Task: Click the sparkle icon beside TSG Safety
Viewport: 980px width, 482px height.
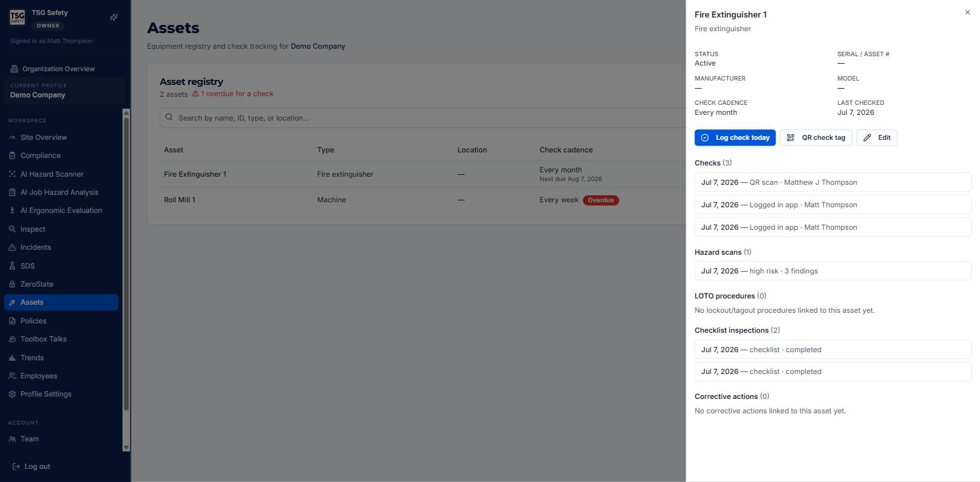Action: pos(114,17)
